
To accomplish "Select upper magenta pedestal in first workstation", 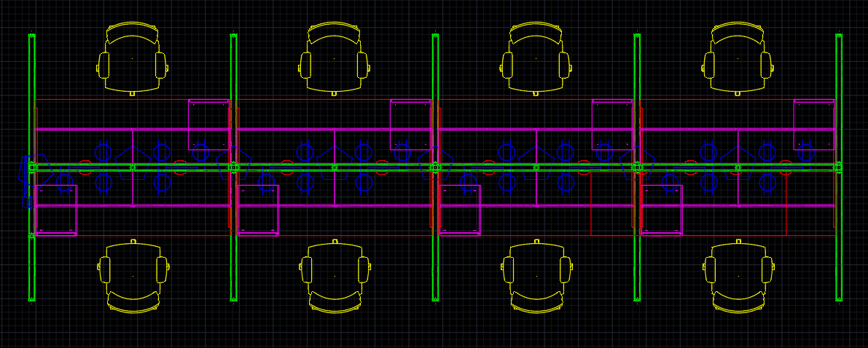I will point(208,124).
